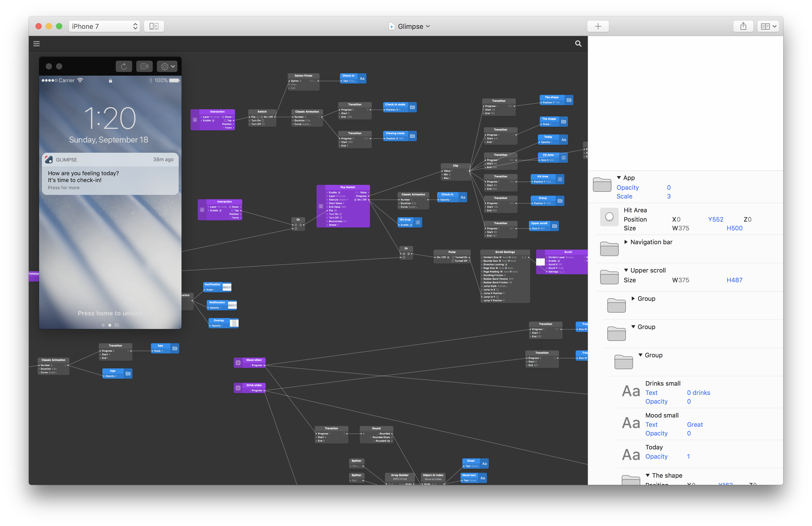The width and height of the screenshot is (812, 526).
Task: Select the Clip patch title
Action: click(455, 166)
